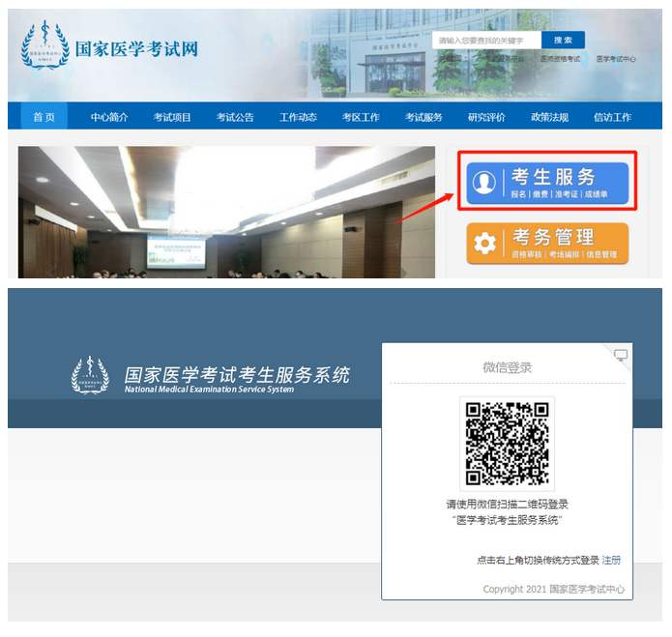The image size is (672, 637).
Task: Click the 国家医学考试网 emblem logo
Action: pyautogui.click(x=45, y=45)
